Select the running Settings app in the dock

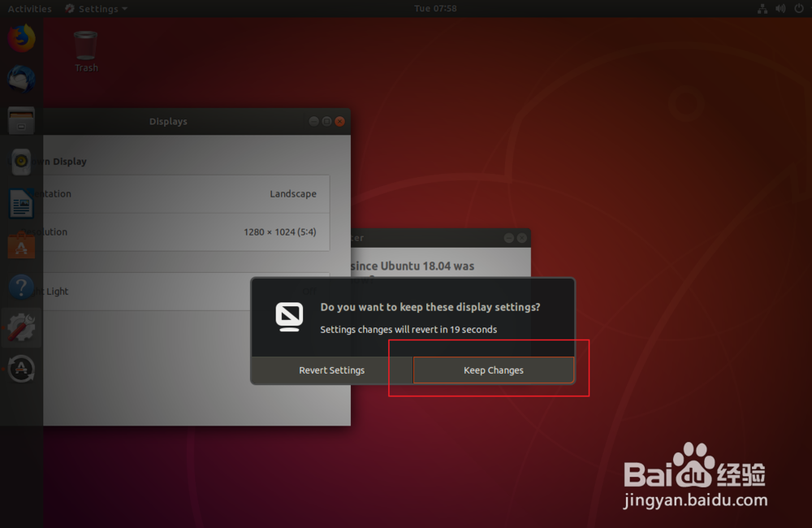[20, 327]
